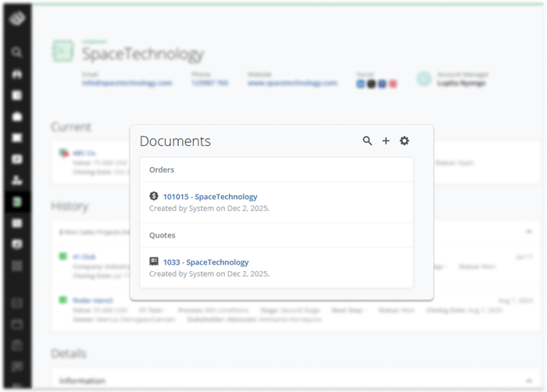Open the first blue social icon

[360, 84]
